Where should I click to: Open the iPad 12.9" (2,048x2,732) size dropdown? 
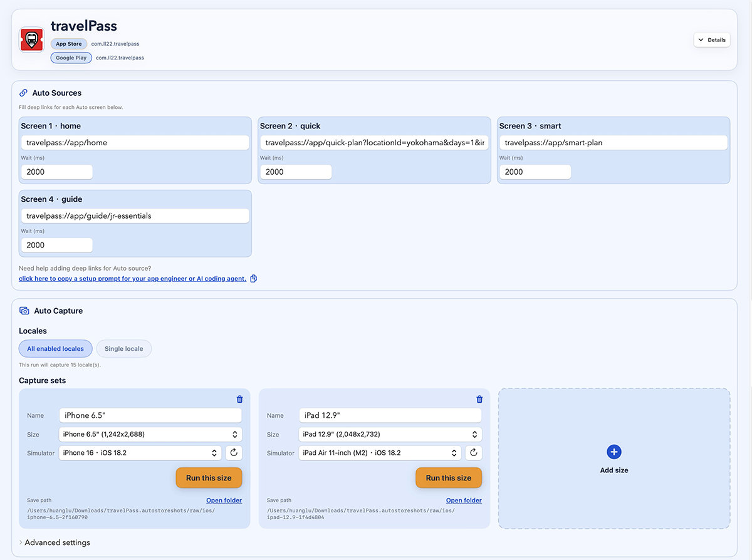click(x=390, y=434)
